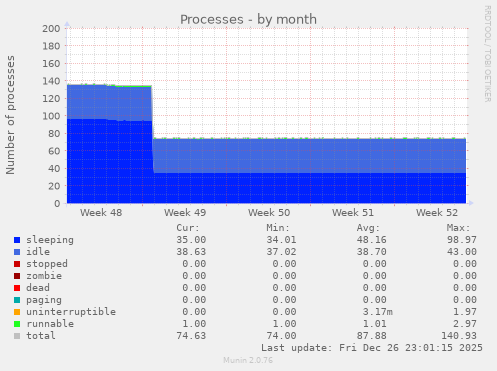Image resolution: width=497 pixels, height=371 pixels.
Task: Click the 'Avg:' column header
Action: coord(368,228)
